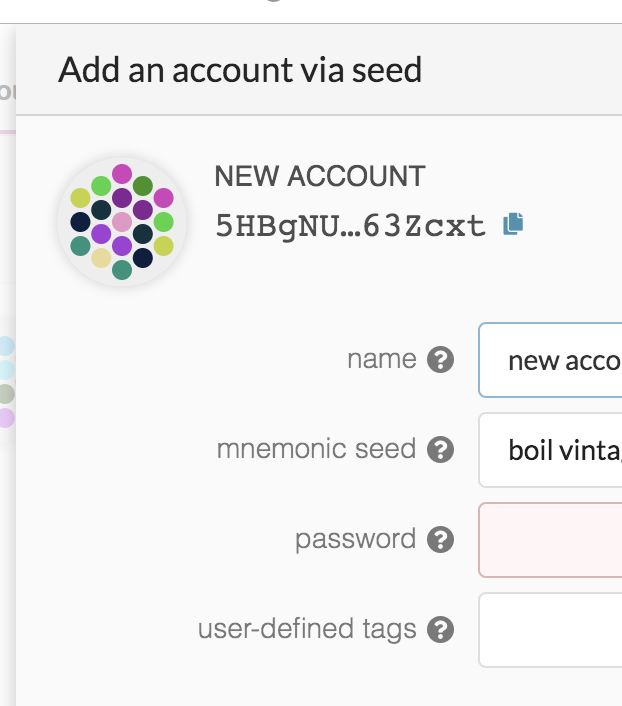This screenshot has width=622, height=706.
Task: Click the faded identicon behind the modal's left edge
Action: (x=7, y=382)
